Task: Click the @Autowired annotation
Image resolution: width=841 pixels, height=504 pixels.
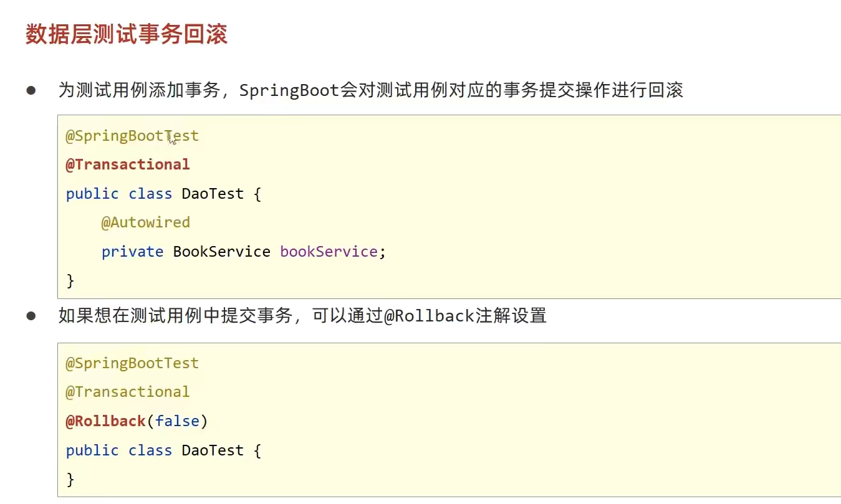Action: [x=146, y=222]
